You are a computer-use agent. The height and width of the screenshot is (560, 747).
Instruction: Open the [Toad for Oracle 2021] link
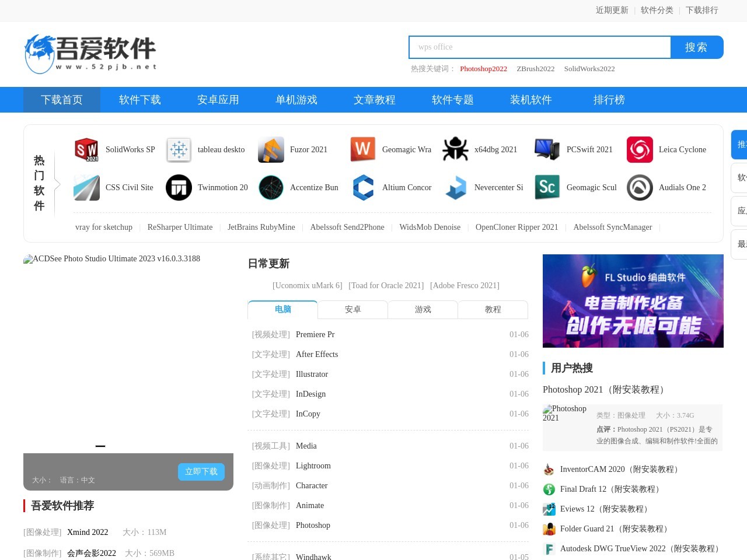pos(386,286)
